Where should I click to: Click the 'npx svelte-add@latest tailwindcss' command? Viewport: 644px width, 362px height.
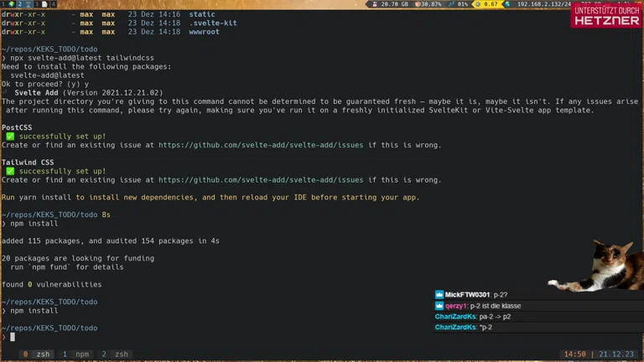(x=82, y=58)
